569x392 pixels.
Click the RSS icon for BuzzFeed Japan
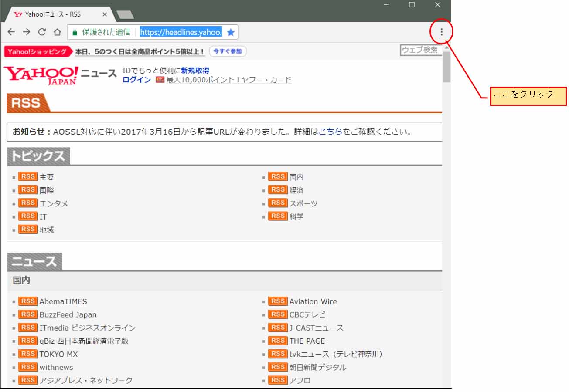(x=28, y=314)
